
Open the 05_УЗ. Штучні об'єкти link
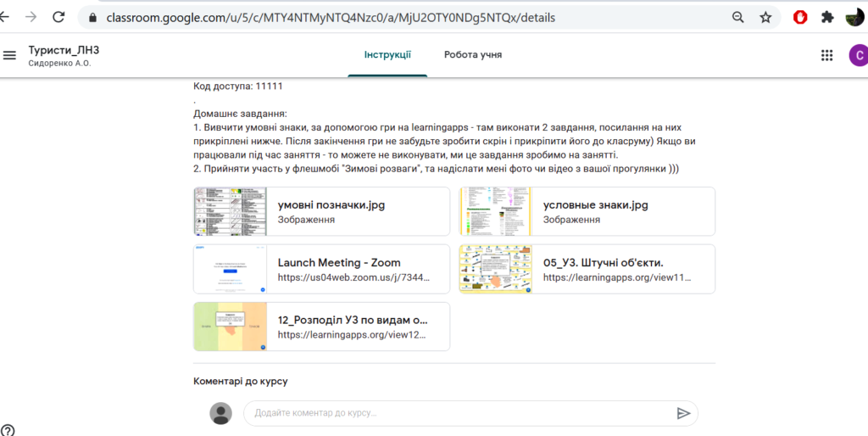(x=587, y=269)
